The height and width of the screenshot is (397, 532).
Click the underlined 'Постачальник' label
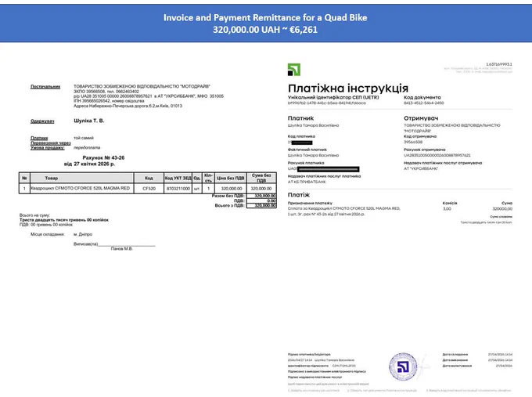[45, 87]
